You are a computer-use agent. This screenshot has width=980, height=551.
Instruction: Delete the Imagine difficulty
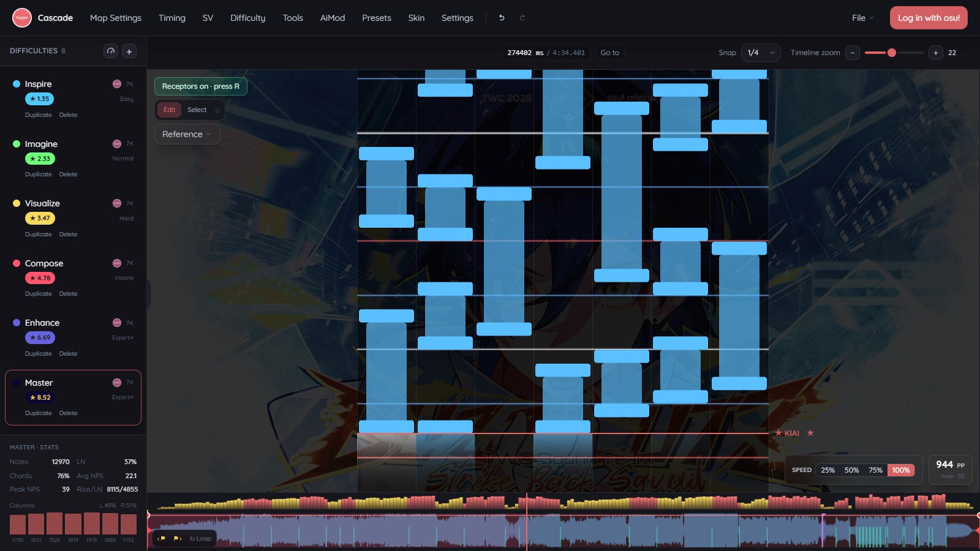pyautogui.click(x=68, y=174)
